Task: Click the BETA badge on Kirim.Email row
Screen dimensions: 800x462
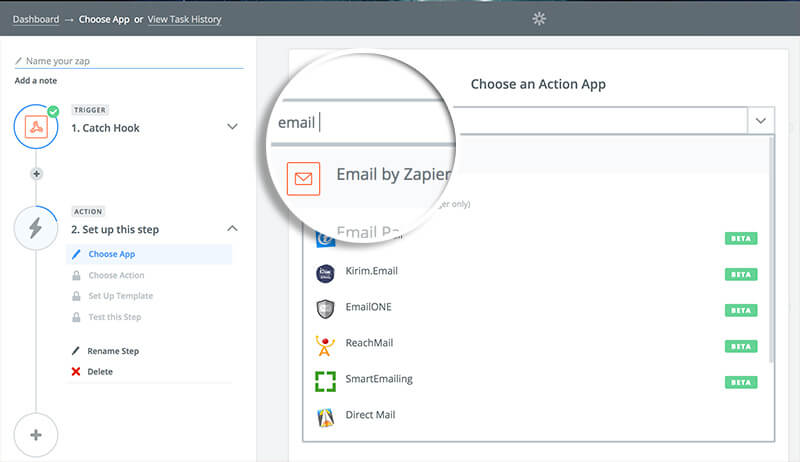Action: point(741,274)
